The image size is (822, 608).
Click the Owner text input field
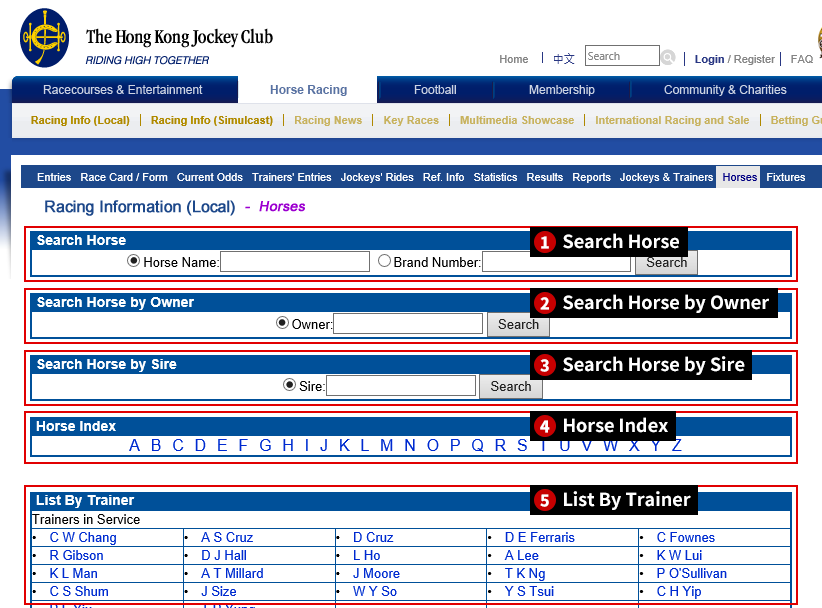click(408, 324)
